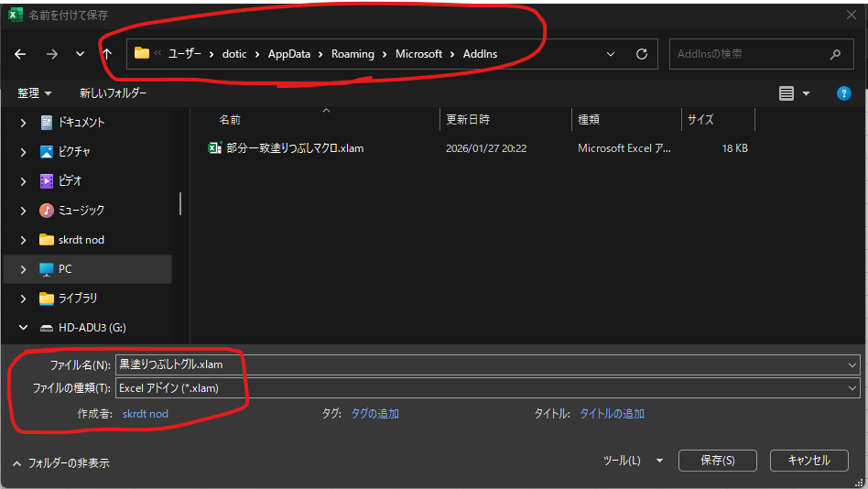This screenshot has height=489, width=868.
Task: Open the 整理 menu
Action: pos(34,93)
